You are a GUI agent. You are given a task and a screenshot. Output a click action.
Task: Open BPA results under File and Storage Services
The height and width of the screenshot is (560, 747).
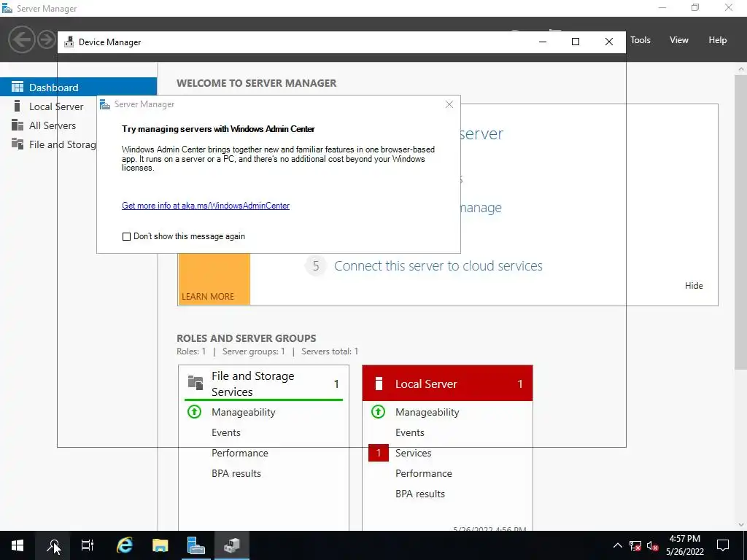[x=236, y=474]
